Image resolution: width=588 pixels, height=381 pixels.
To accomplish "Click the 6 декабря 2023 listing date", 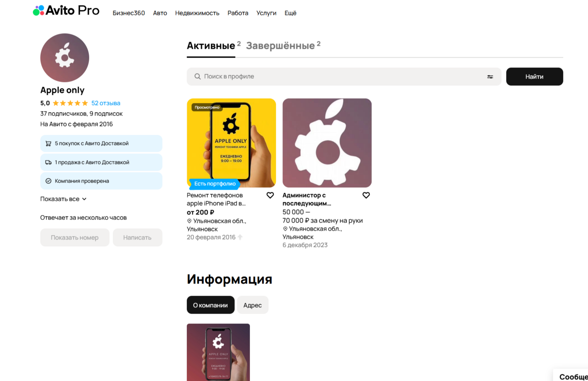I will [305, 245].
